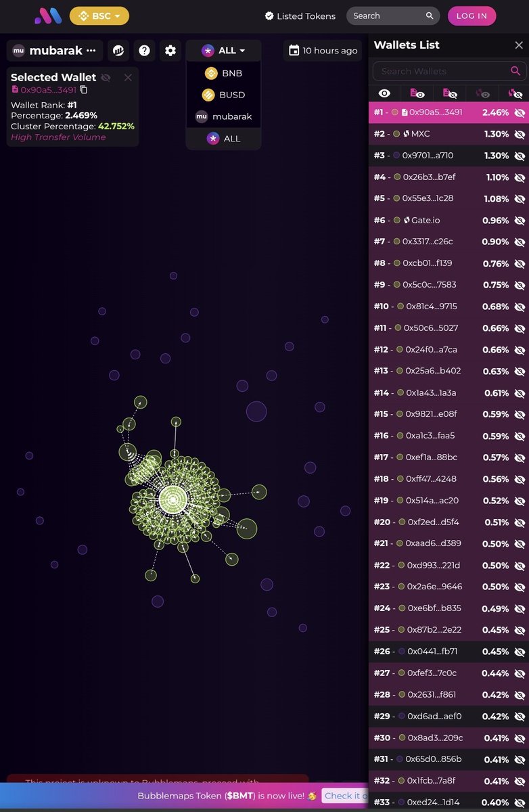This screenshot has height=812, width=529.
Task: Select BNB from the token dropdown
Action: point(223,73)
